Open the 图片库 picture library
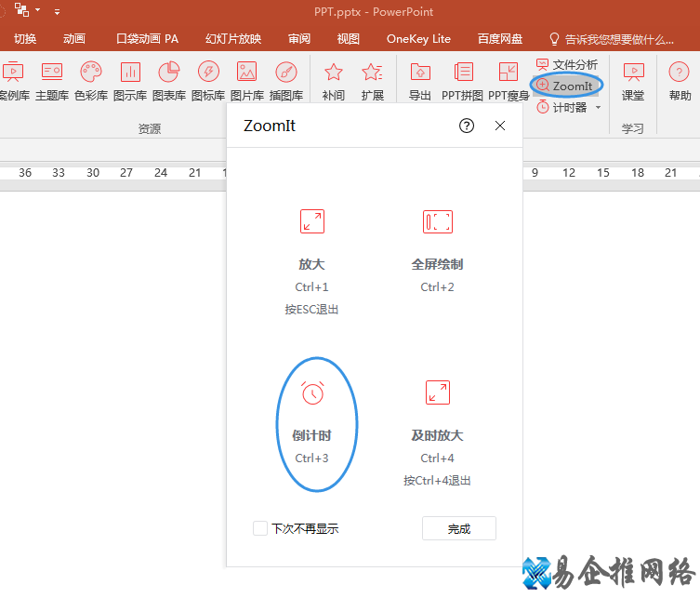This screenshot has height=598, width=700. (246, 80)
